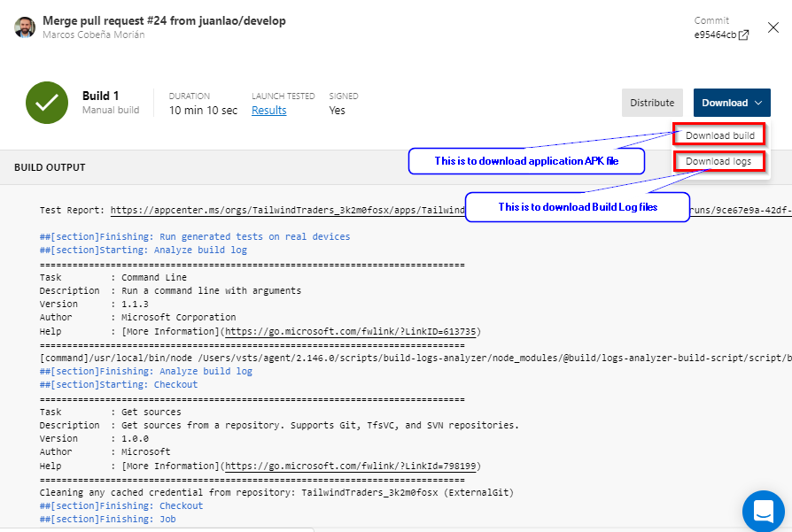
Task: Open the chat support bubble icon
Action: coord(764,511)
